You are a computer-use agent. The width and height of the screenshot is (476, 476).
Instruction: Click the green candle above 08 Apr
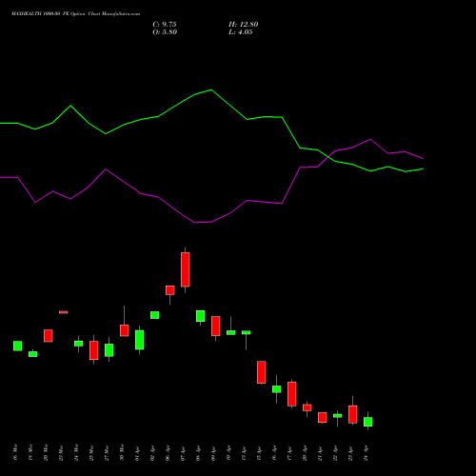pos(201,316)
